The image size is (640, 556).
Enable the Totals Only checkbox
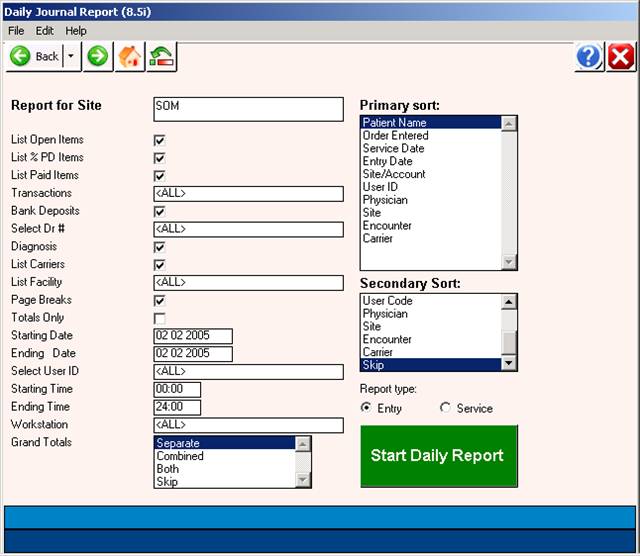pos(159,319)
